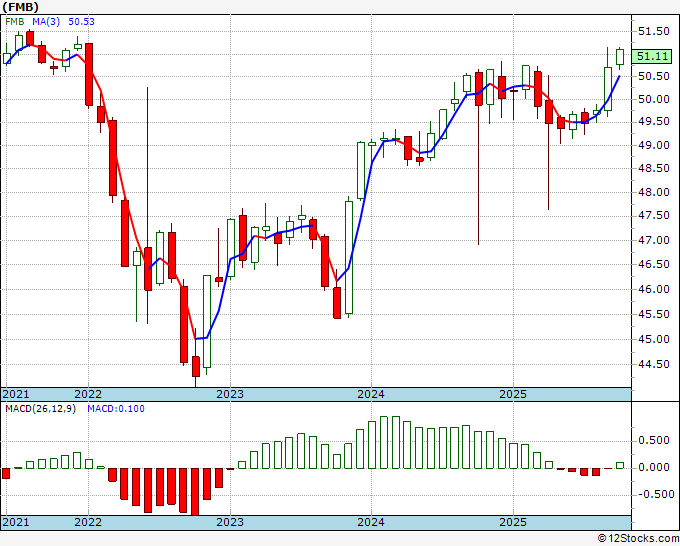This screenshot has width=680, height=546.
Task: Click 2023 on the MACD time axis
Action: (230, 522)
